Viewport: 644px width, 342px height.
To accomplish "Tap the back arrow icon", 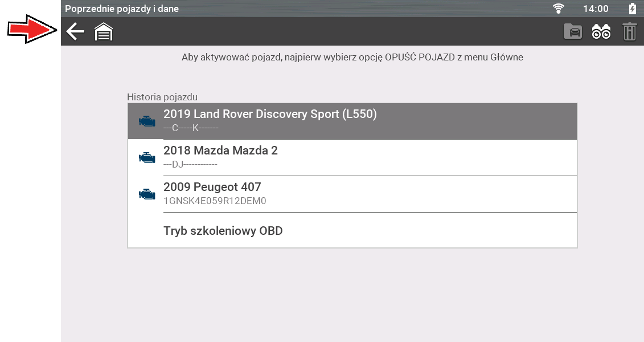I will [75, 32].
